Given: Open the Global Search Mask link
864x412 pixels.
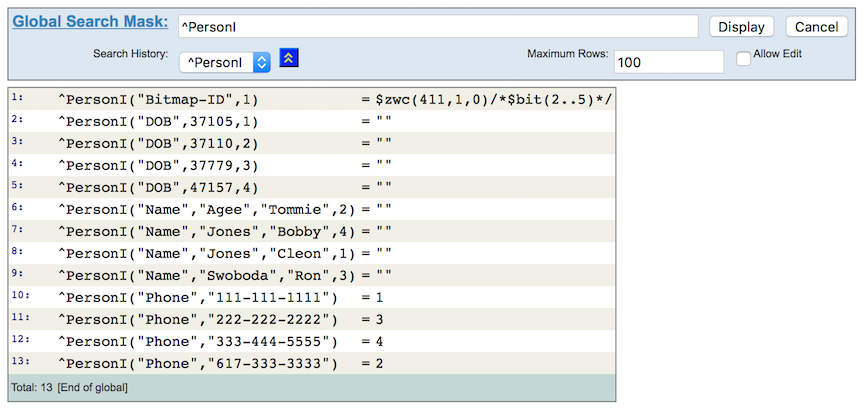Looking at the screenshot, I should [x=90, y=22].
